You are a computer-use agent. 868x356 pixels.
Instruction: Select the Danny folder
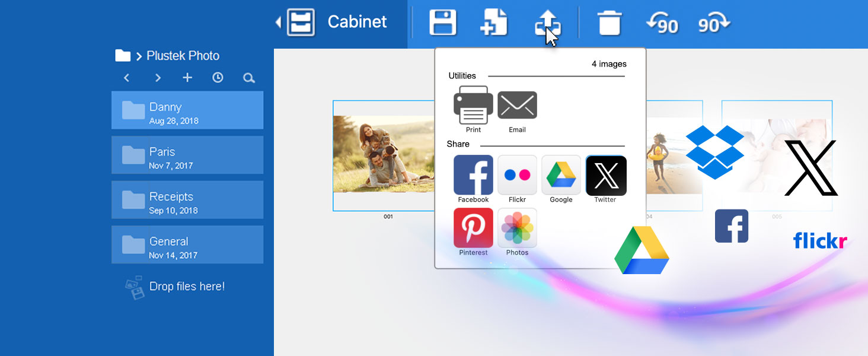pos(187,110)
